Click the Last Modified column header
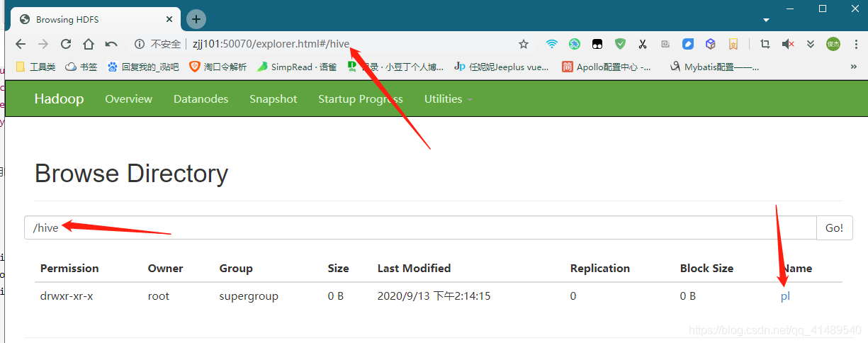The height and width of the screenshot is (343, 868). 415,269
